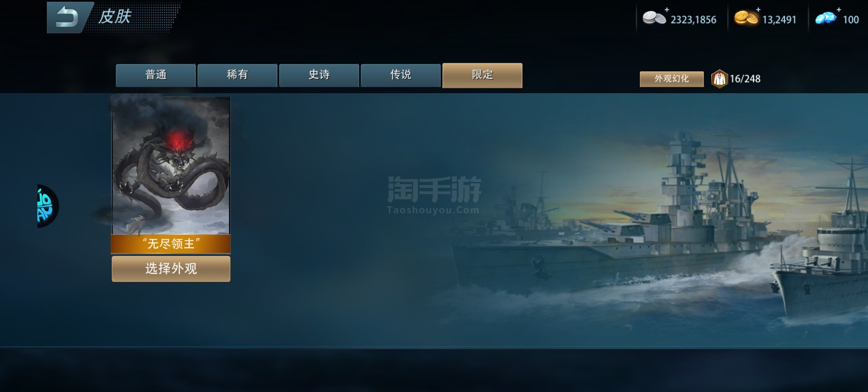This screenshot has height=392, width=868.
Task: Open the skin collection jacket icon
Action: click(719, 79)
